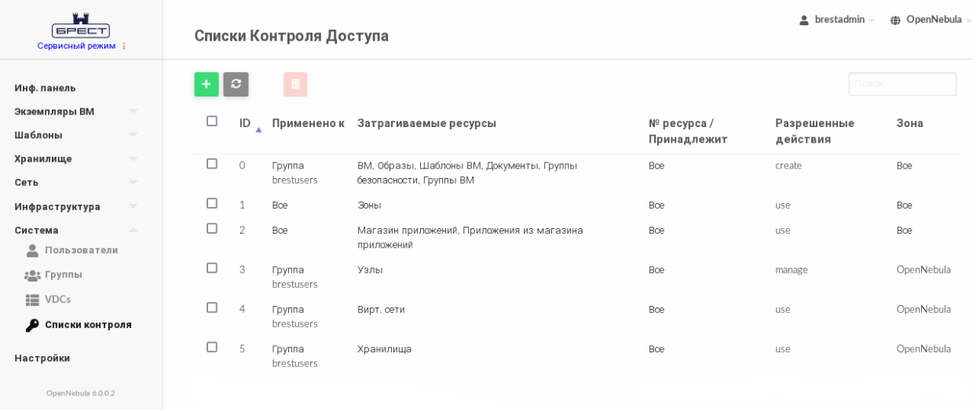Sort by ID column arrow

[x=261, y=130]
